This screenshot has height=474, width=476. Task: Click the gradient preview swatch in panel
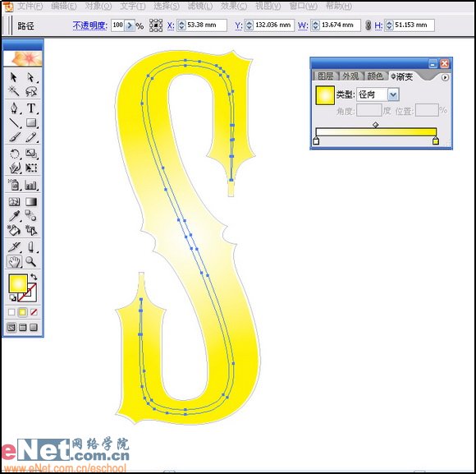325,95
